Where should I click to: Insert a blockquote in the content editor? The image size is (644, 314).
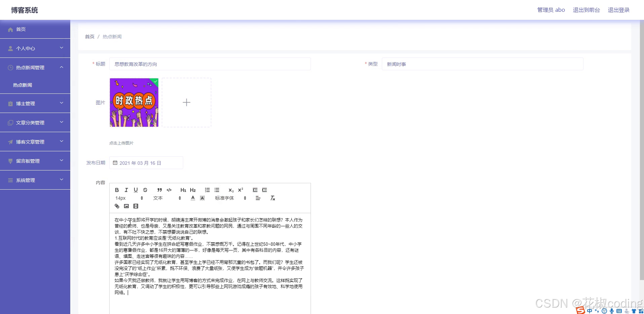(160, 190)
